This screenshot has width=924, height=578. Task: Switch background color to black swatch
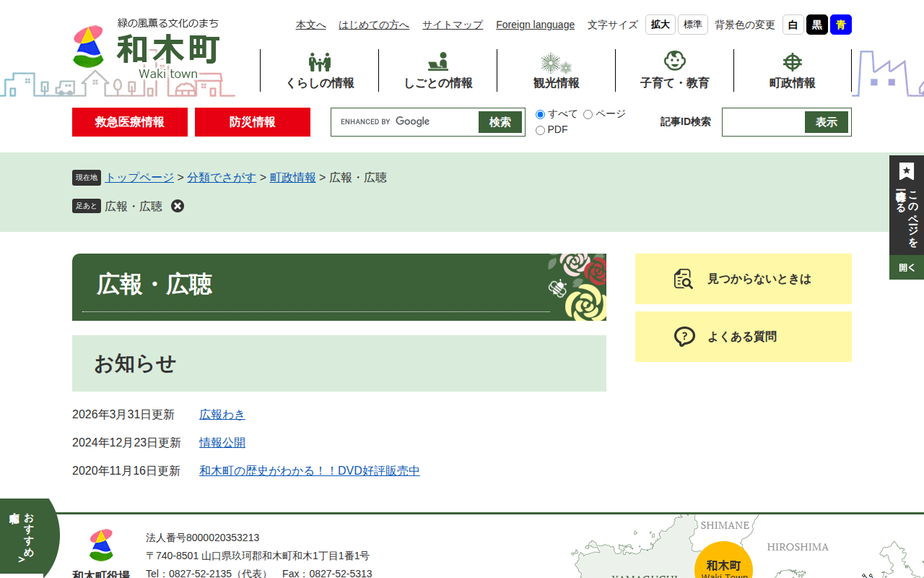pos(816,25)
